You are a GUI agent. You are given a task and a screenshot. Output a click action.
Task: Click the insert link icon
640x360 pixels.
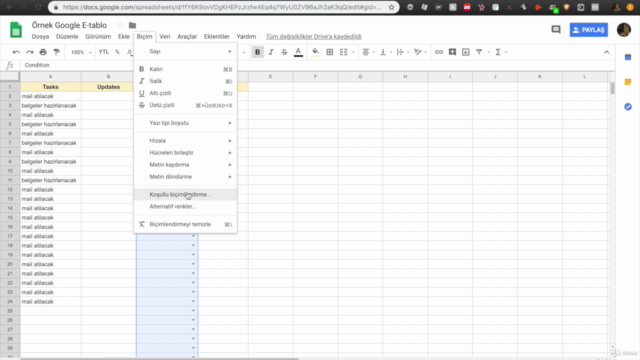tap(439, 52)
